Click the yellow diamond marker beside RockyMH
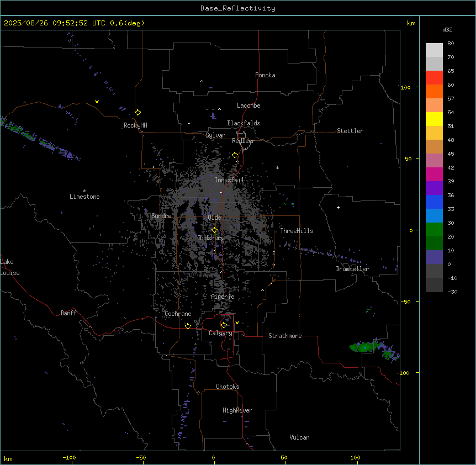Viewport: 476px width, 465px height. (x=138, y=113)
